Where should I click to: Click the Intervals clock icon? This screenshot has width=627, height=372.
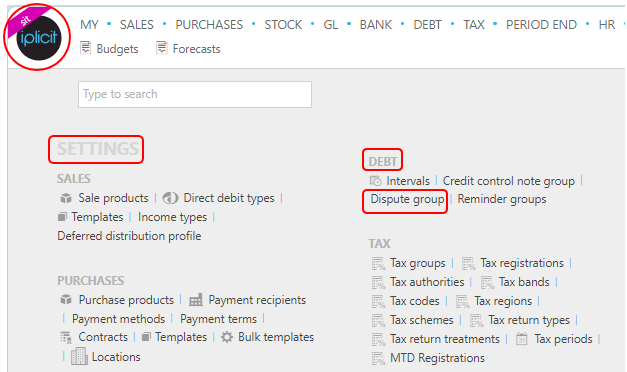pyautogui.click(x=375, y=181)
